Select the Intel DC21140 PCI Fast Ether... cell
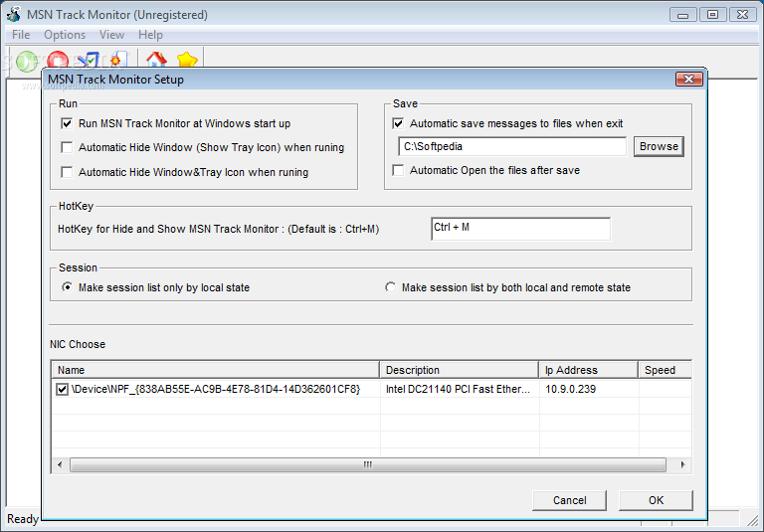The height and width of the screenshot is (532, 764). click(x=458, y=389)
